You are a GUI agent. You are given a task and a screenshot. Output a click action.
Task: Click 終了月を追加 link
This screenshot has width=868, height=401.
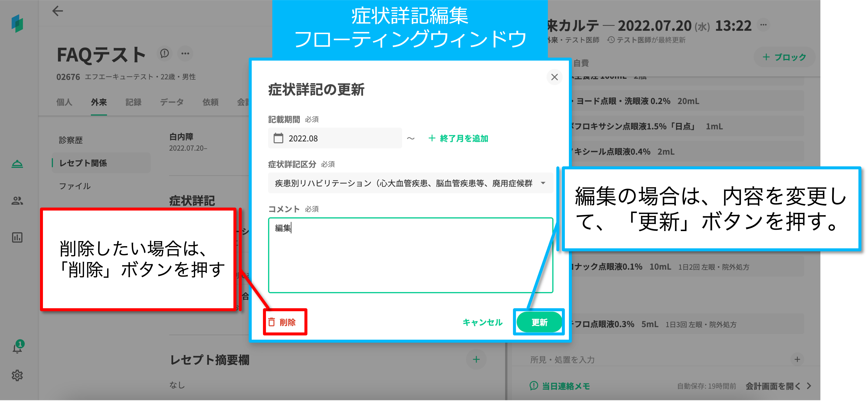[458, 138]
